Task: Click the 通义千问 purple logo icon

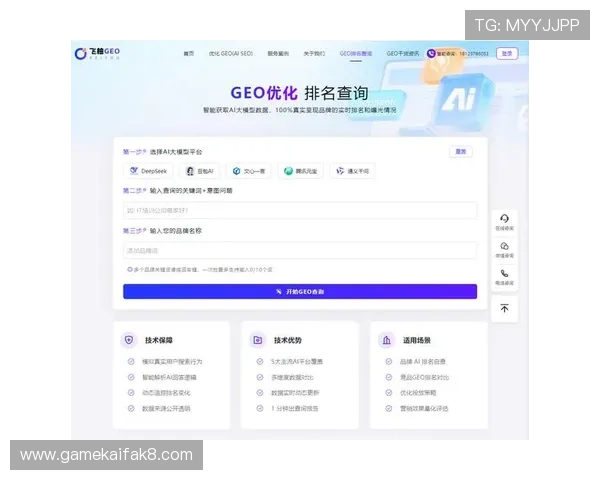Action: coord(340,171)
